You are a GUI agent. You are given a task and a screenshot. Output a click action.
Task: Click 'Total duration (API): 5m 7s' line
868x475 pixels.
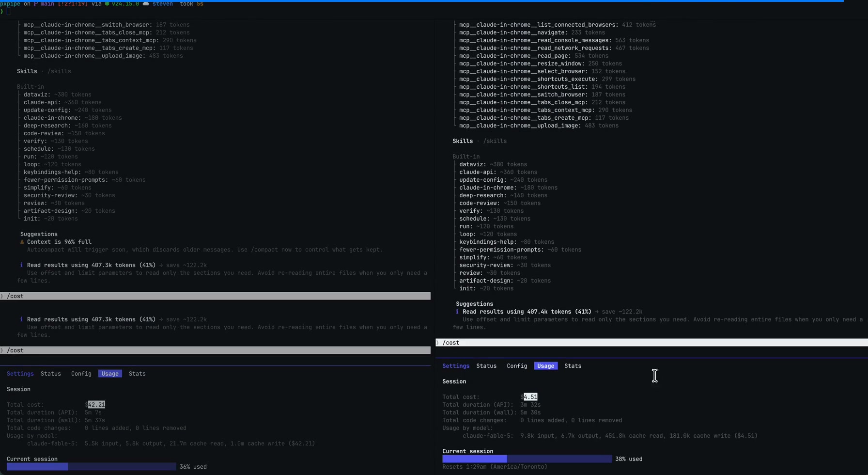54,412
